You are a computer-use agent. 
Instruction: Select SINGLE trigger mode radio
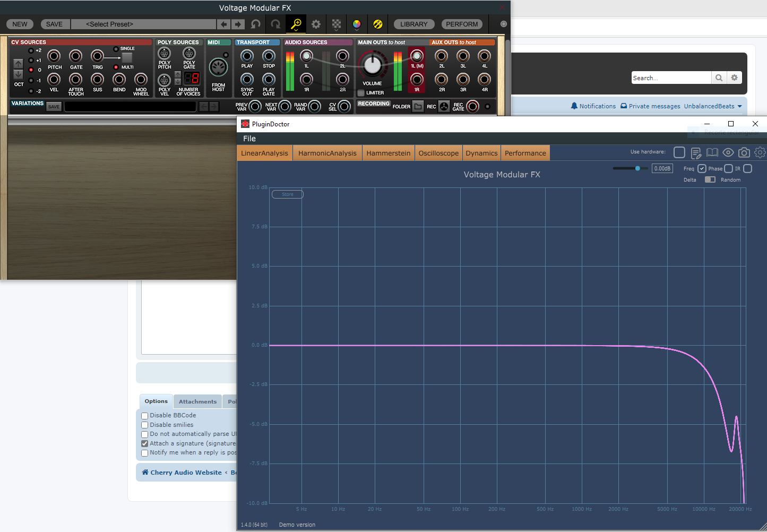(116, 49)
